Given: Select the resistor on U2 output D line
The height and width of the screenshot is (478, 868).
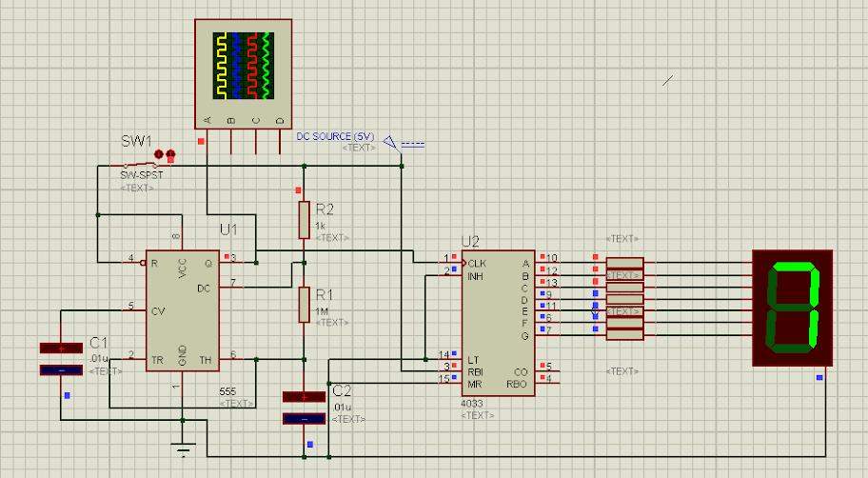Looking at the screenshot, I should pos(625,299).
